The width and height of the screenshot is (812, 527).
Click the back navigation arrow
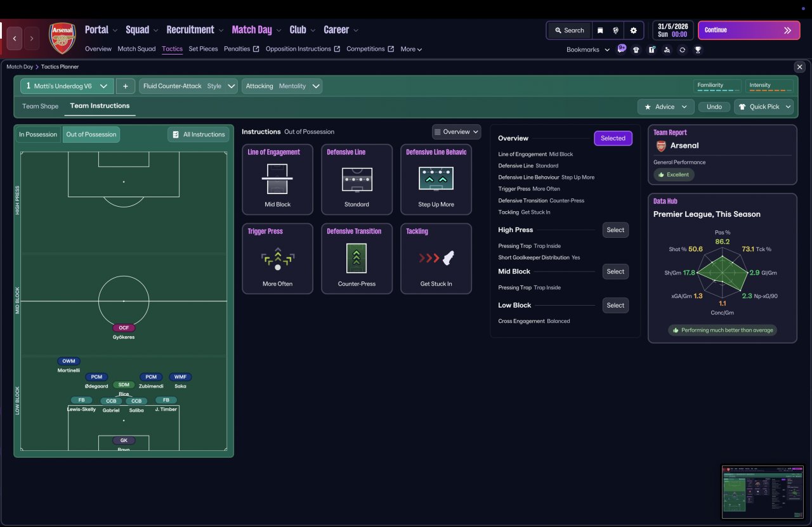click(15, 39)
